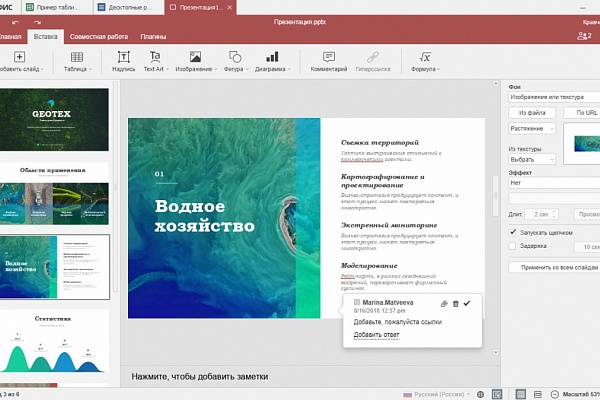Open the Русский (Россия) language selector
This screenshot has height=400, width=600.
click(437, 394)
